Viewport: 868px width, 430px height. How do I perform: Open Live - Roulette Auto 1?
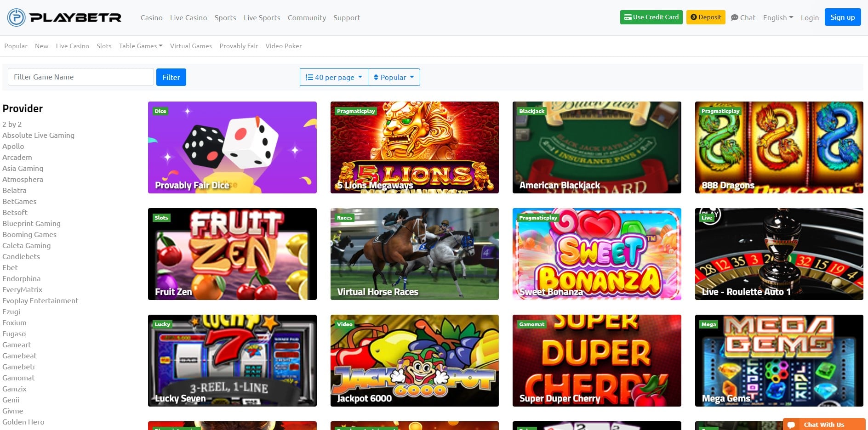[779, 254]
